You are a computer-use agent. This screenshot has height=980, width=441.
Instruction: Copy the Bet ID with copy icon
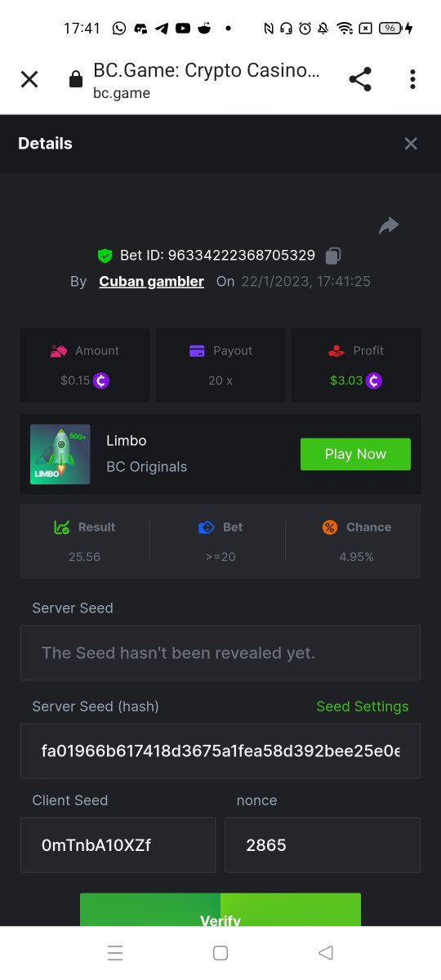(332, 256)
